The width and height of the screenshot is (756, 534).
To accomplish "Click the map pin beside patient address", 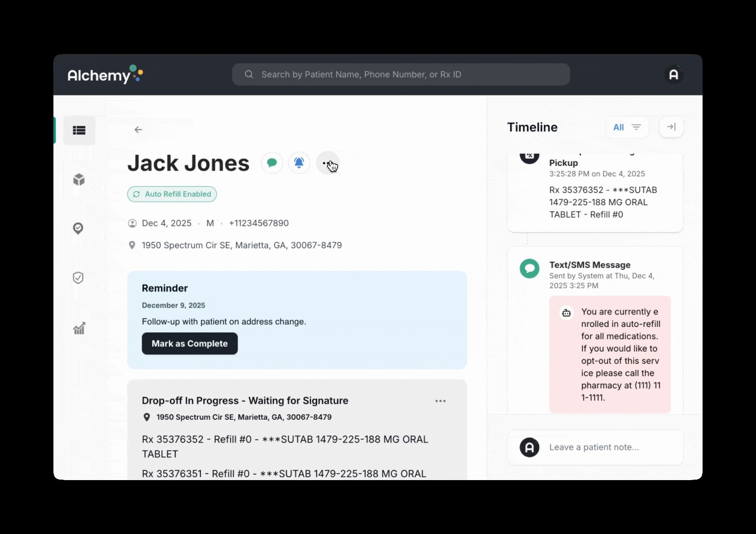I will 132,245.
